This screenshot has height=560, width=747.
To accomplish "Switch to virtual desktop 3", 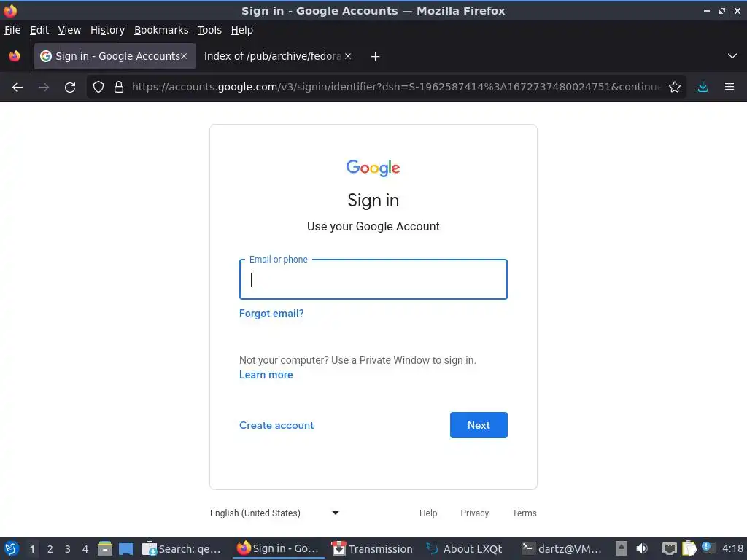I will point(68,549).
